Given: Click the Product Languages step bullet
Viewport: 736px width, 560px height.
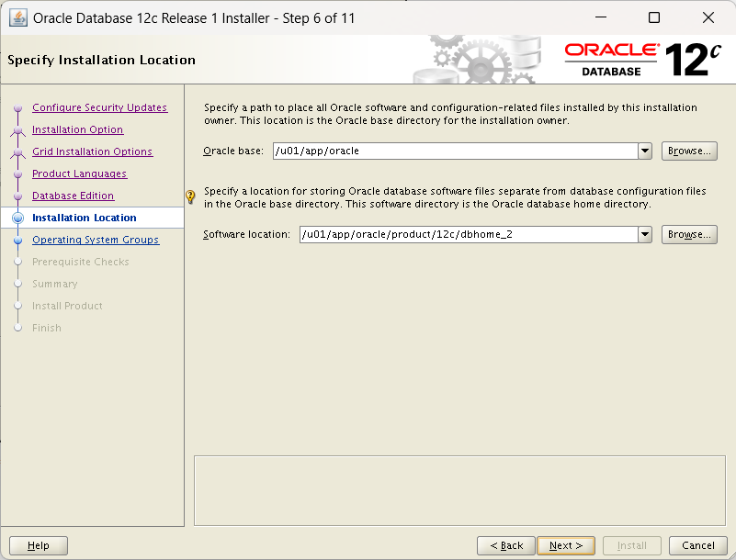Looking at the screenshot, I should [17, 174].
